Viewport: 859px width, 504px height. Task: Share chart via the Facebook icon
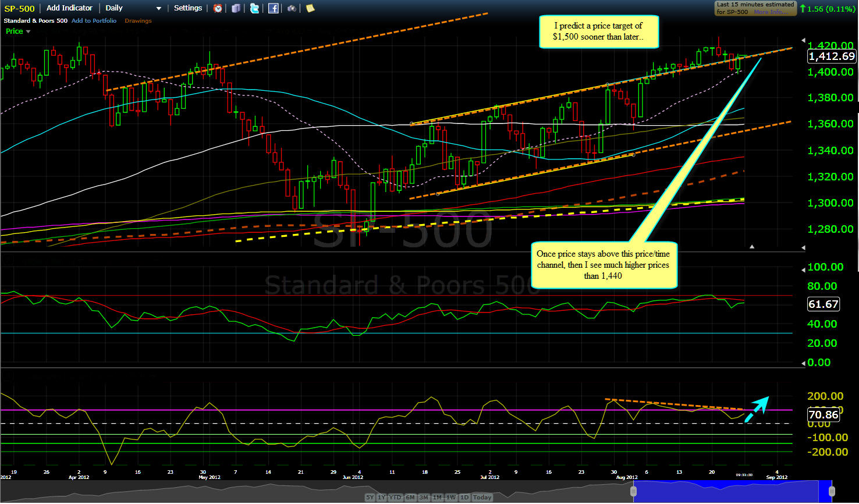274,8
